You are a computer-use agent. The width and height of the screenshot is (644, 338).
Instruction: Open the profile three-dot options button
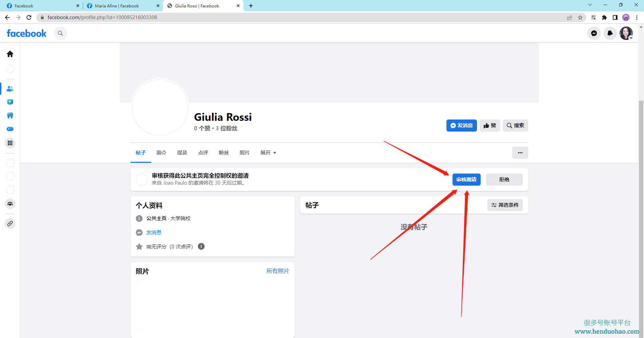click(520, 153)
